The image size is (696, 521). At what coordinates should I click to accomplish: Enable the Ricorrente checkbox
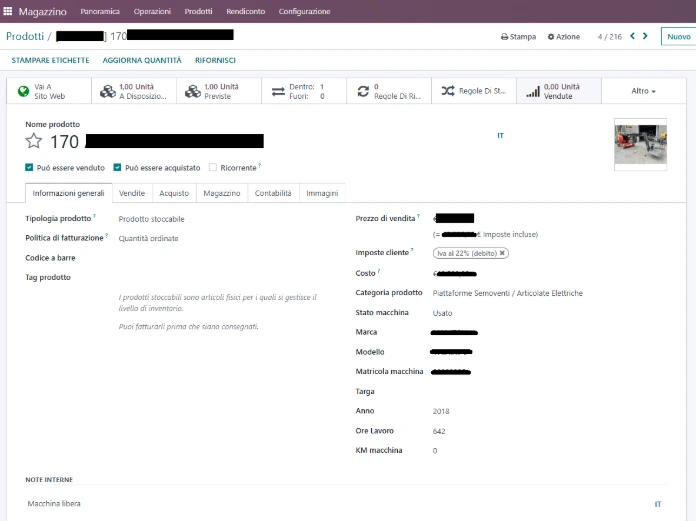[x=213, y=167]
